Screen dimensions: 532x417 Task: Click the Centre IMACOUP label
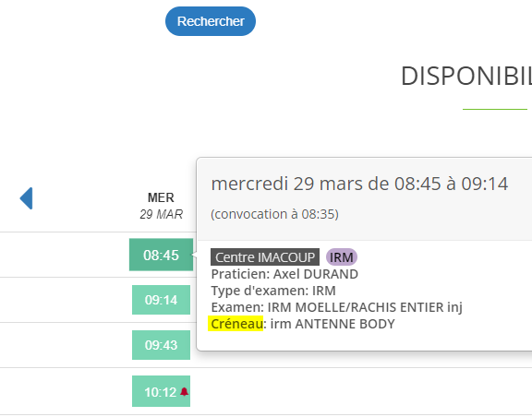pyautogui.click(x=265, y=257)
